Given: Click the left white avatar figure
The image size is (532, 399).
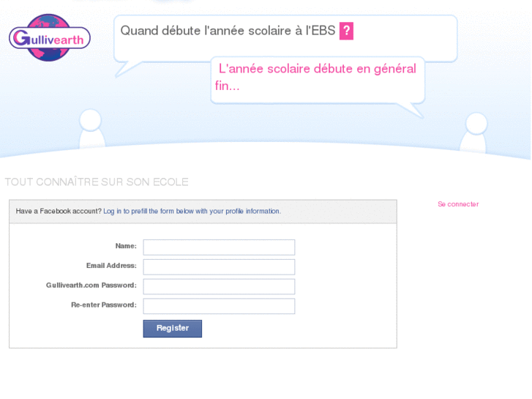Looking at the screenshot, I should coord(91,130).
